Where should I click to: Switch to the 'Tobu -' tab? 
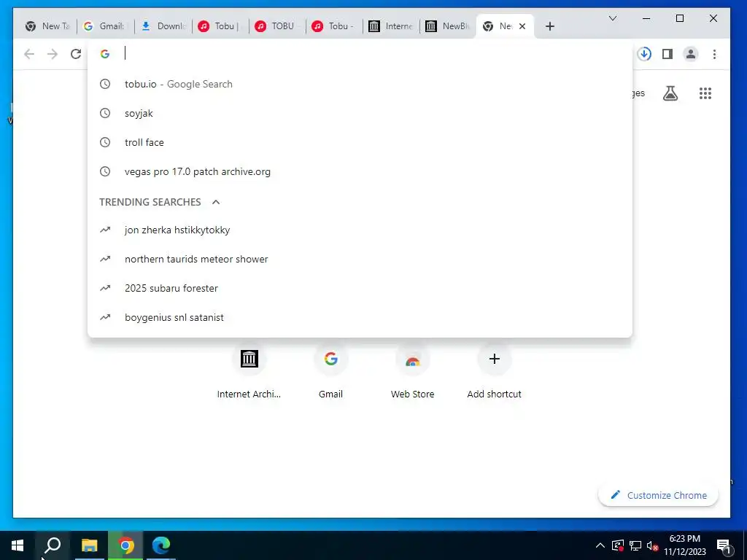[334, 26]
